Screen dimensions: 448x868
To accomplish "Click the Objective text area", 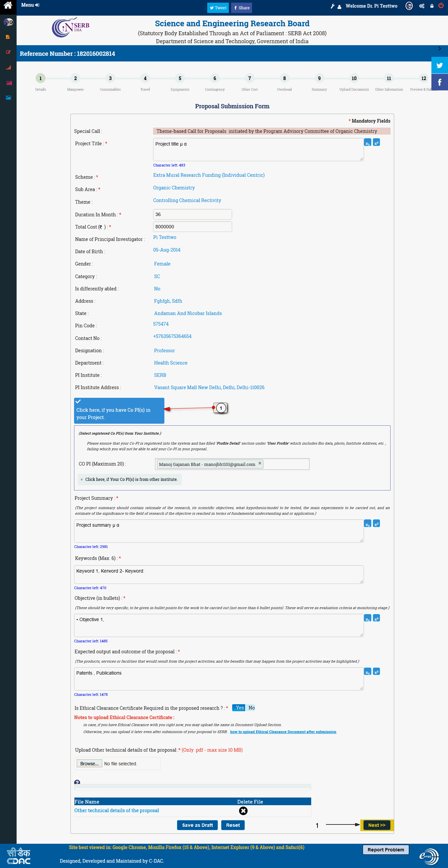I will coord(219,625).
